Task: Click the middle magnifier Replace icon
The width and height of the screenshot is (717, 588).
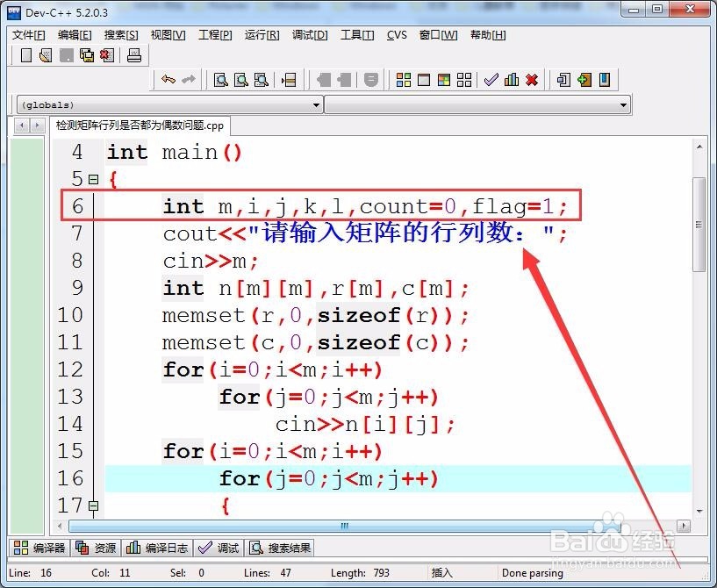Action: 241,80
